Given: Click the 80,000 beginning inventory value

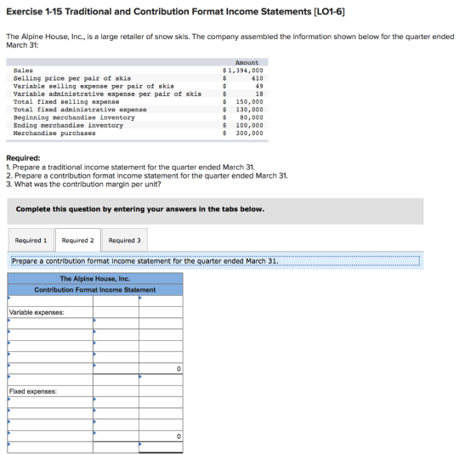Looking at the screenshot, I should (x=252, y=117).
